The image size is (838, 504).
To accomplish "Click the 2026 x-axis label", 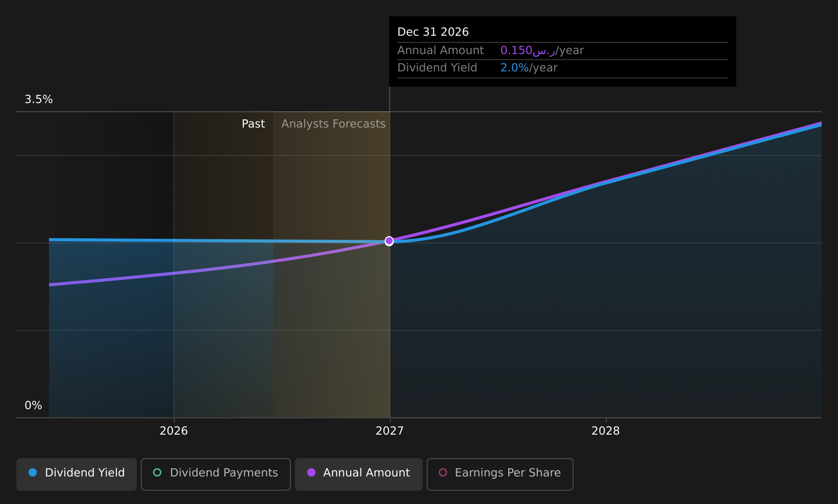I will click(174, 431).
